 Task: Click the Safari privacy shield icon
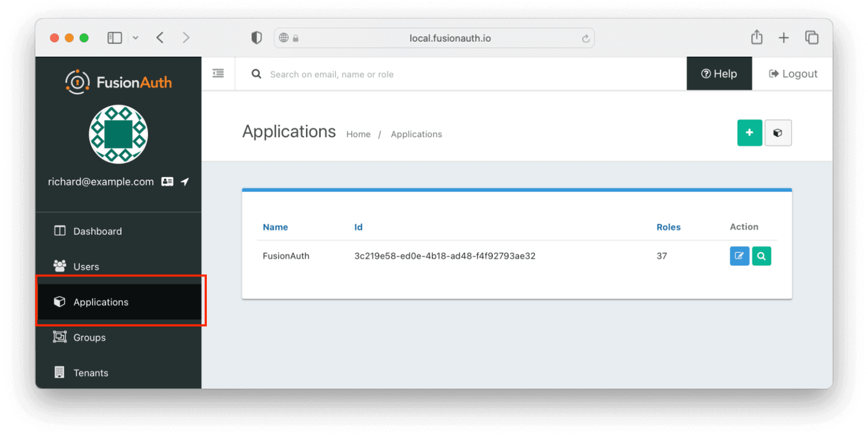point(256,37)
